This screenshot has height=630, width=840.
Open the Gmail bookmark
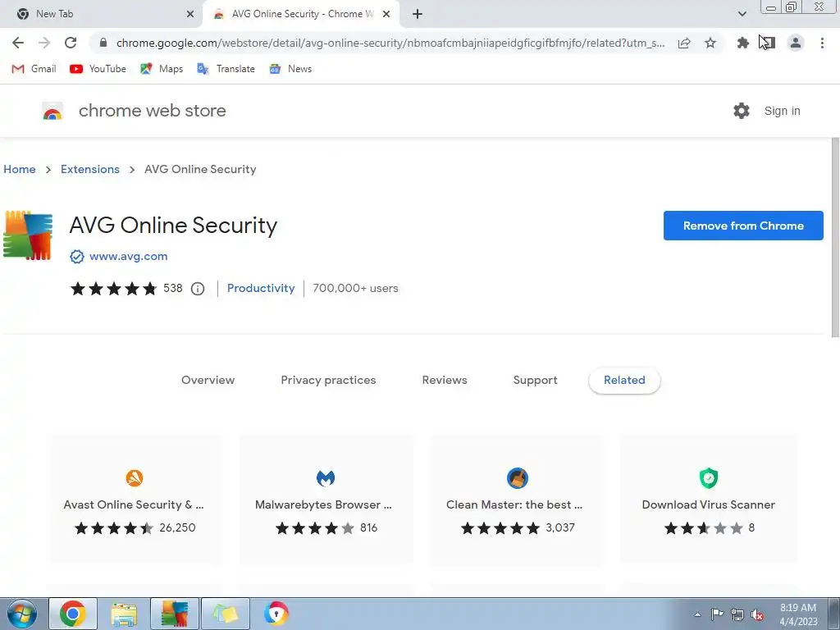34,69
